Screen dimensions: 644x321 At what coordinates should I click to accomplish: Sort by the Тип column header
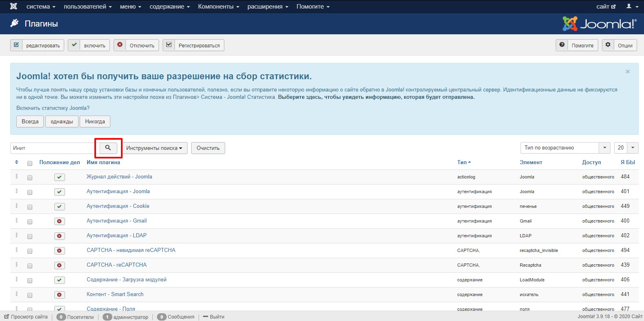[464, 162]
